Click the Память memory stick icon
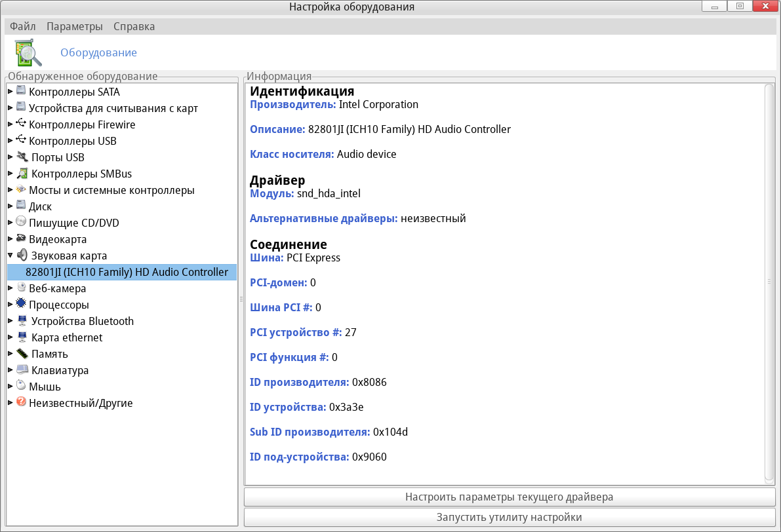Image resolution: width=781 pixels, height=532 pixels. pos(22,353)
